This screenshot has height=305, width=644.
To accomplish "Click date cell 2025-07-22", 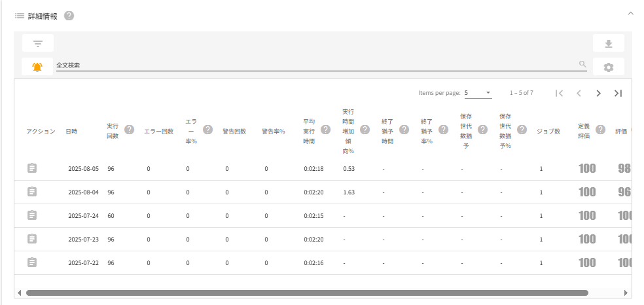I will (83, 262).
